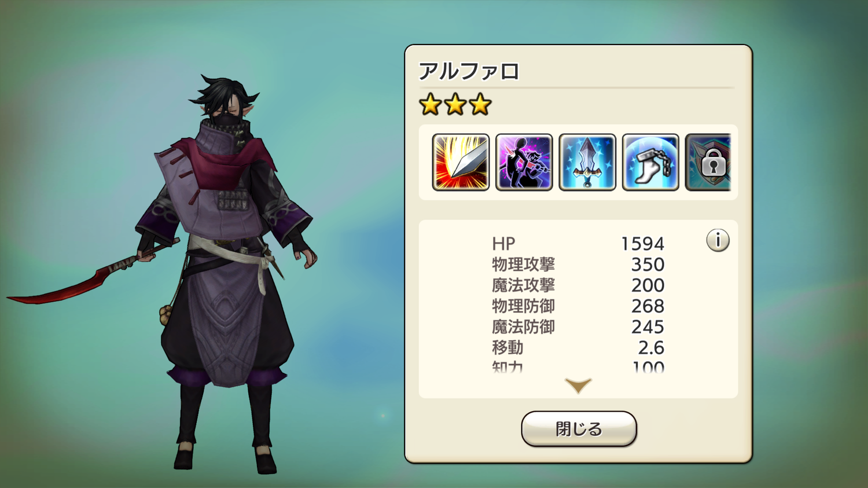
Task: Select the 移動 stat row
Action: pos(578,348)
